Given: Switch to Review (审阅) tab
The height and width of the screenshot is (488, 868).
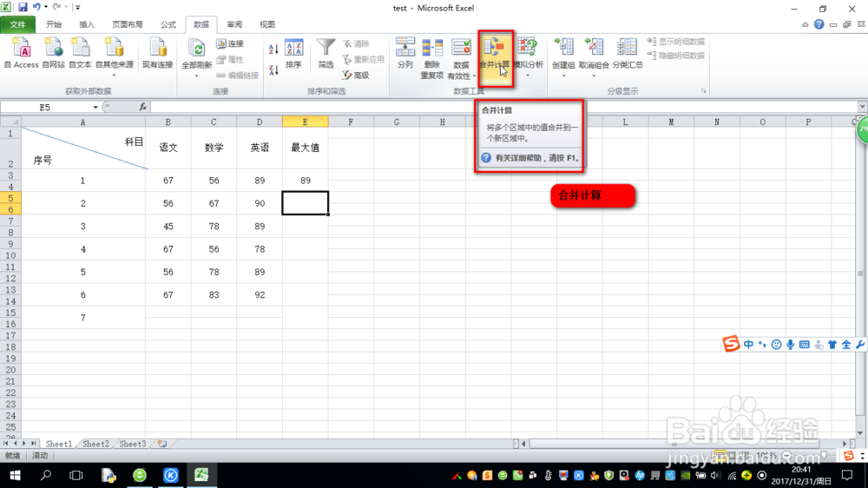Looking at the screenshot, I should click(234, 24).
